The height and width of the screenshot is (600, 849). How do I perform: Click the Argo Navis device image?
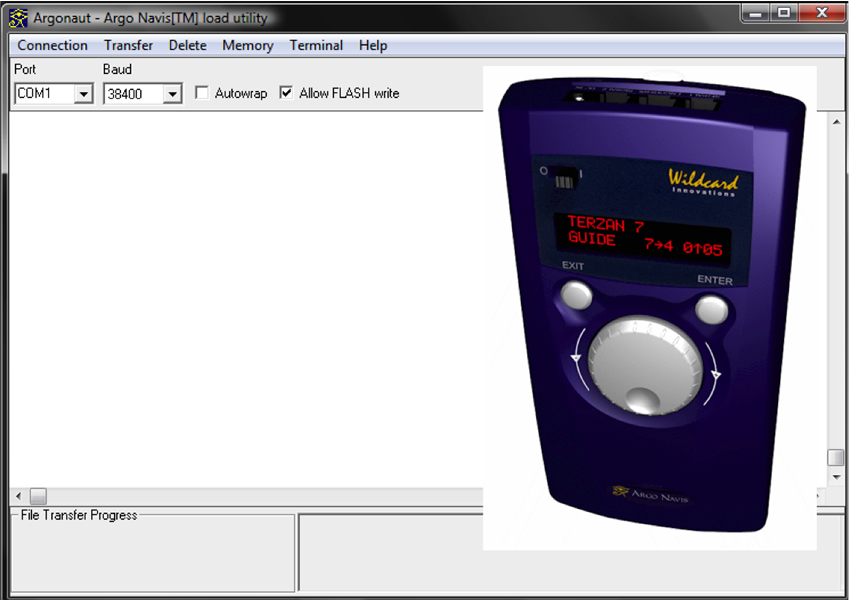tap(650, 308)
